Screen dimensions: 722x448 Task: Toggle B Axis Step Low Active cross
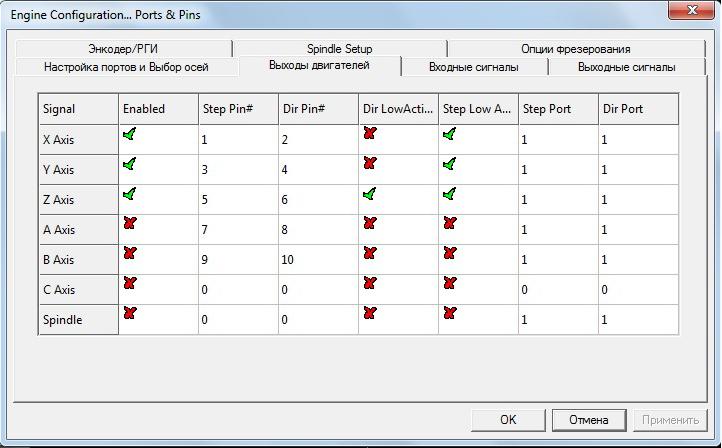pyautogui.click(x=450, y=253)
